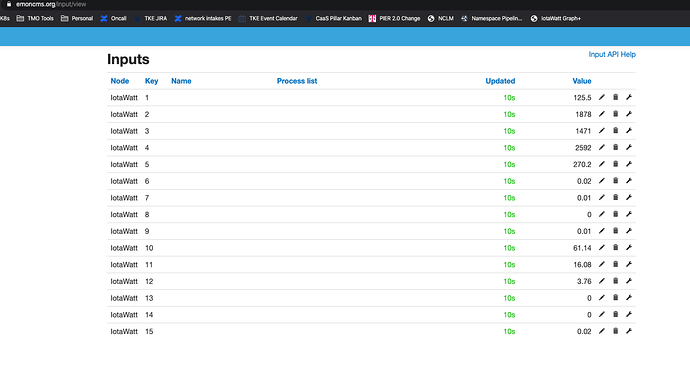690x367 pixels.
Task: Sort by the Value column header
Action: [582, 81]
